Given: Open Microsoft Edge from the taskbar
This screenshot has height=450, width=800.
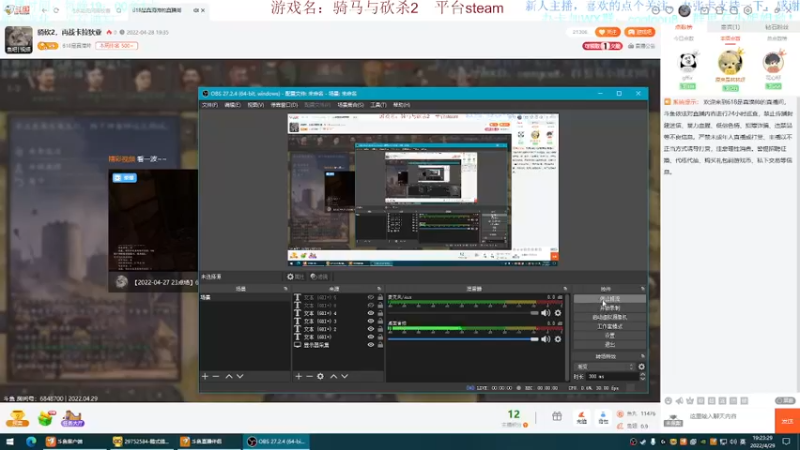Looking at the screenshot, I should point(31,441).
